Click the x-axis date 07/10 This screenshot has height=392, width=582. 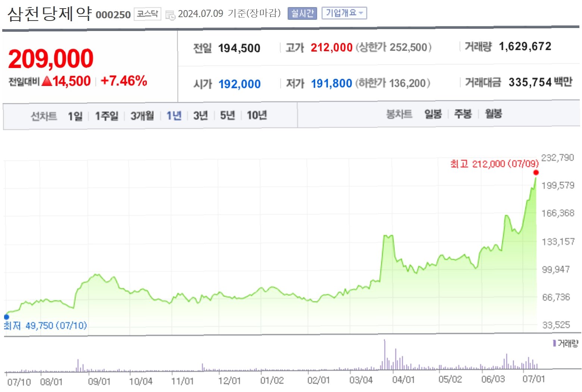[19, 382]
